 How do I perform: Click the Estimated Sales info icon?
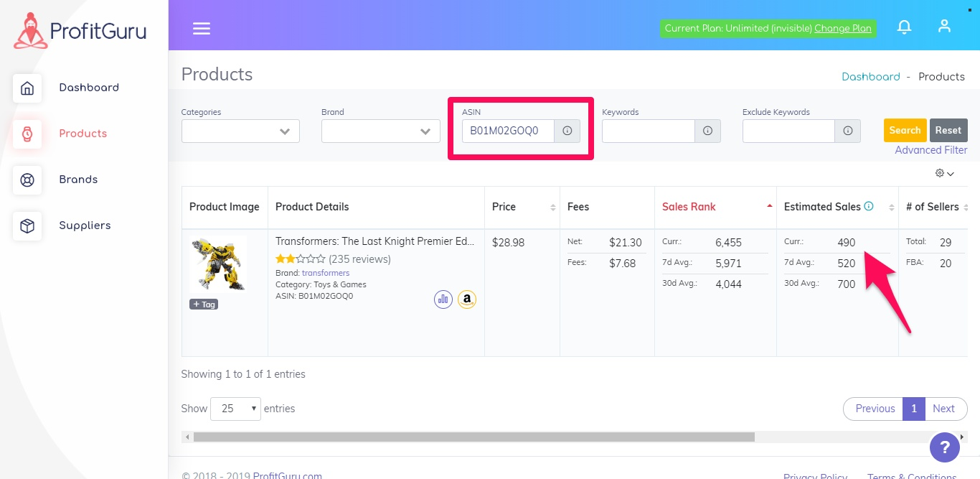(869, 206)
